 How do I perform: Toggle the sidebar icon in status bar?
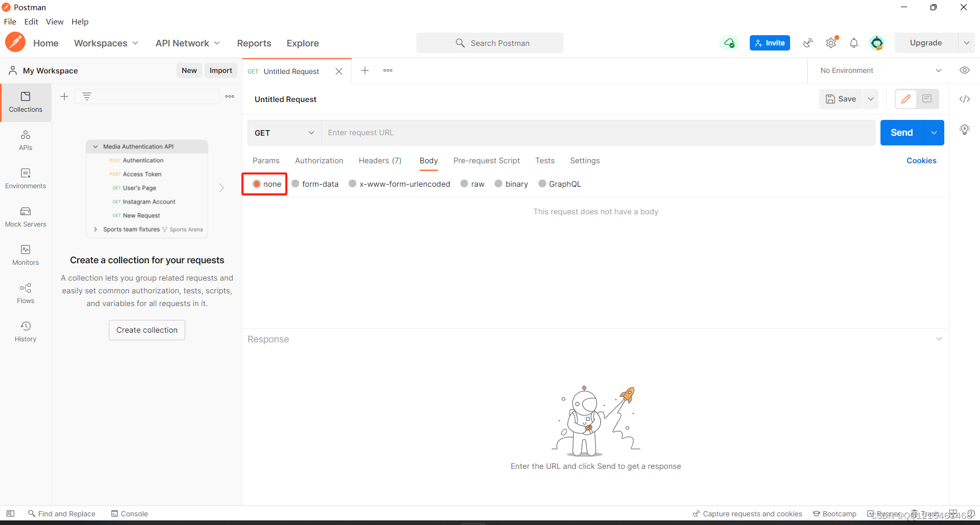[10, 513]
